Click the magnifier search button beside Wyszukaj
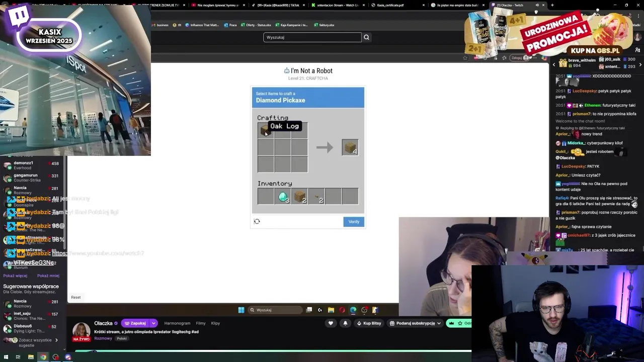Viewport: 644px width, 362px height. [x=366, y=37]
